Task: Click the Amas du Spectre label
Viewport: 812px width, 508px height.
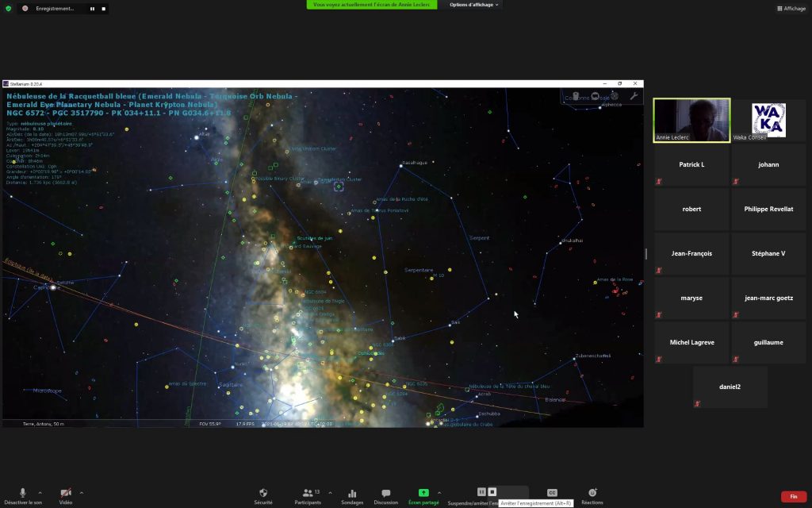Action: pos(187,384)
